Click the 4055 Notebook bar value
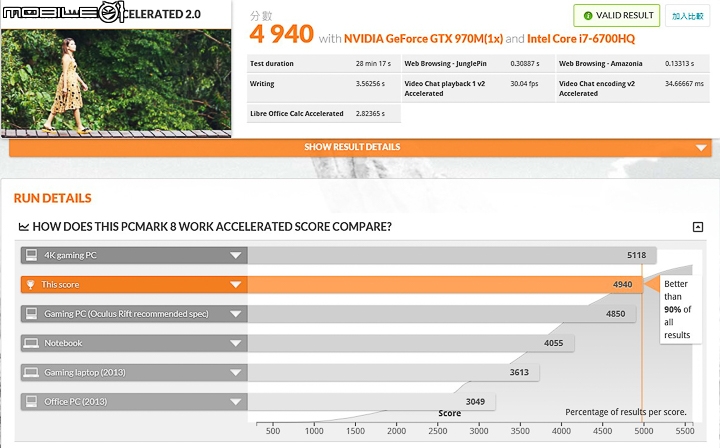The width and height of the screenshot is (720, 448). point(553,343)
